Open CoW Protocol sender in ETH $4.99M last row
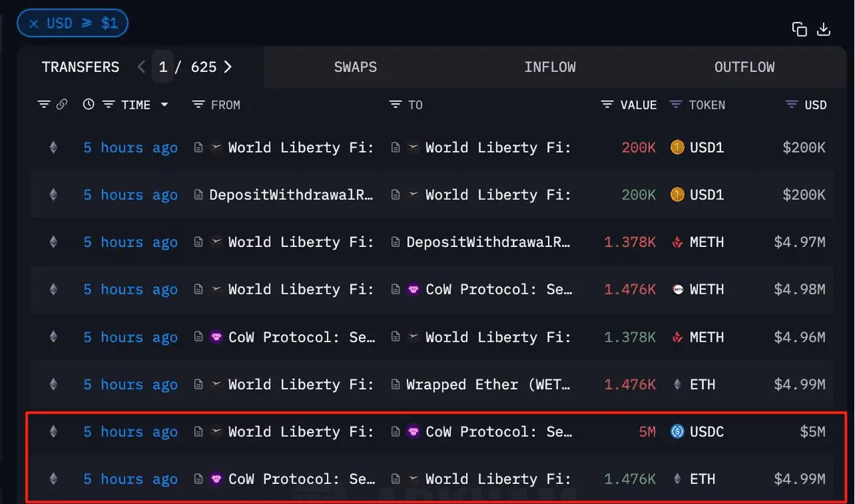Image resolution: width=855 pixels, height=504 pixels. tap(301, 479)
